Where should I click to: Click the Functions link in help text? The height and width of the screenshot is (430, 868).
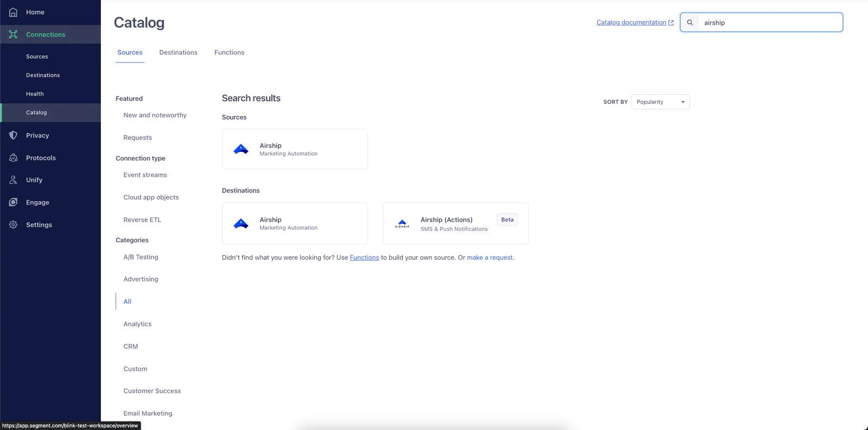[364, 258]
